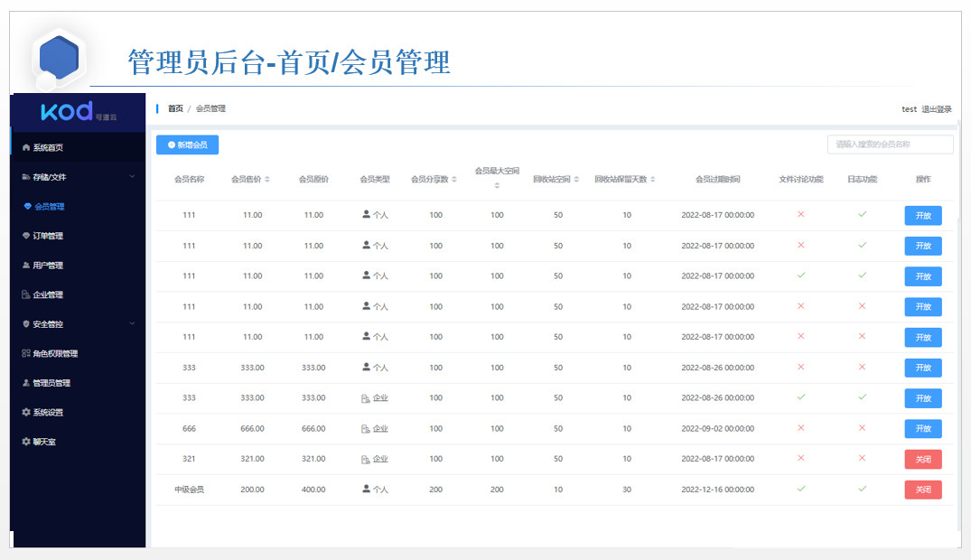
Task: Open 管理员管理 in the sidebar
Action: pos(78,383)
